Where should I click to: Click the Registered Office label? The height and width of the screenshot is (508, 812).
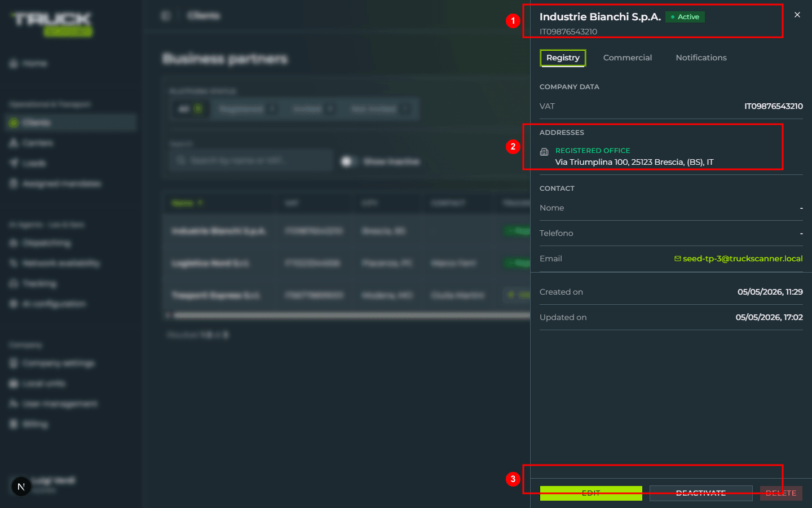point(593,151)
